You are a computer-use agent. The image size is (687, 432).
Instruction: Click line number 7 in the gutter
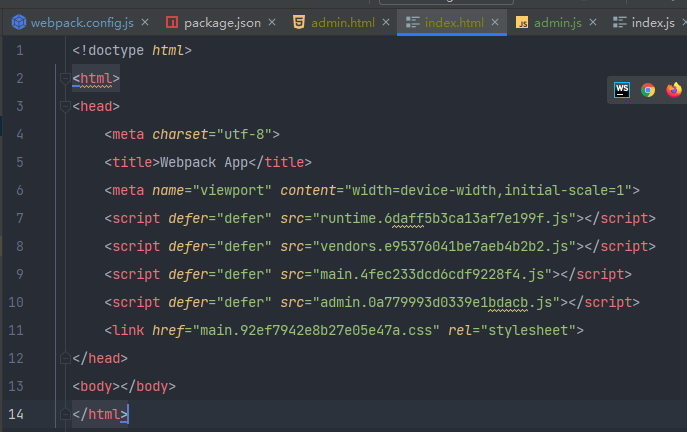coord(20,218)
